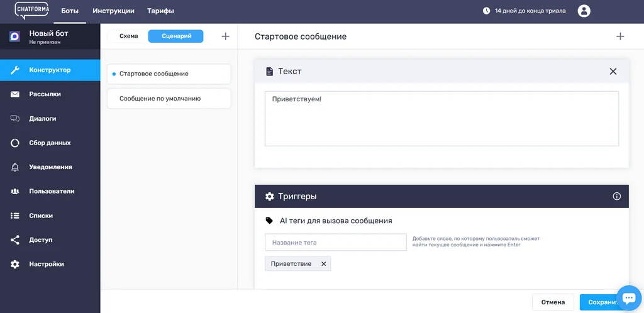Open the Триггеры info icon
This screenshot has width=644, height=313.
pyautogui.click(x=616, y=196)
